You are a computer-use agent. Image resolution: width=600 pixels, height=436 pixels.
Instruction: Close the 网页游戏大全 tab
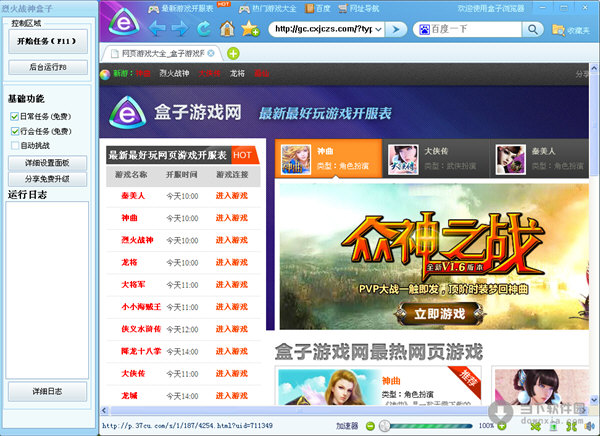[x=211, y=54]
